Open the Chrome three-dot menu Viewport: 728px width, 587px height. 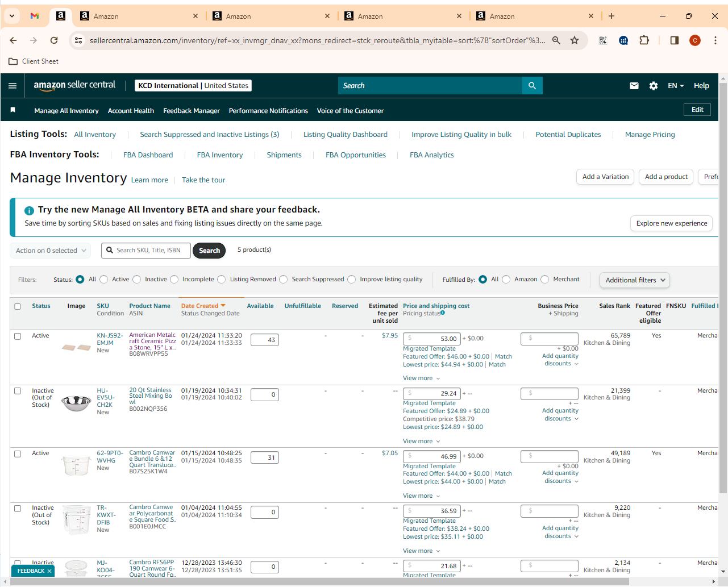715,40
